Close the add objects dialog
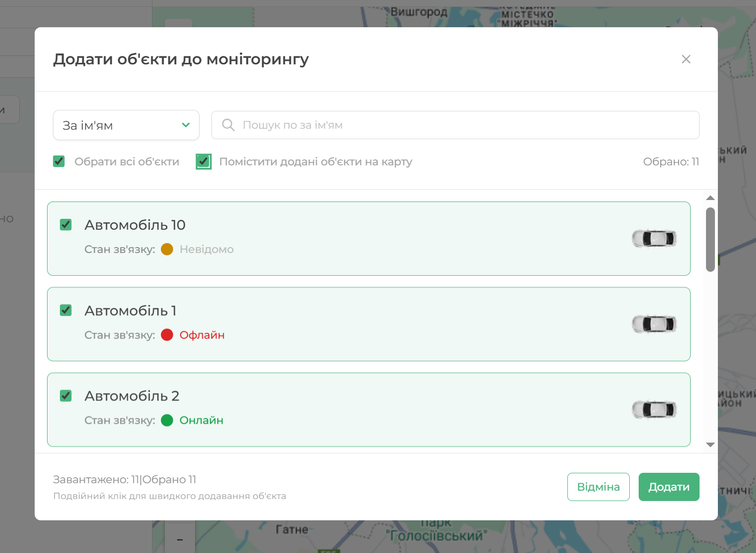Image resolution: width=756 pixels, height=553 pixels. point(686,59)
